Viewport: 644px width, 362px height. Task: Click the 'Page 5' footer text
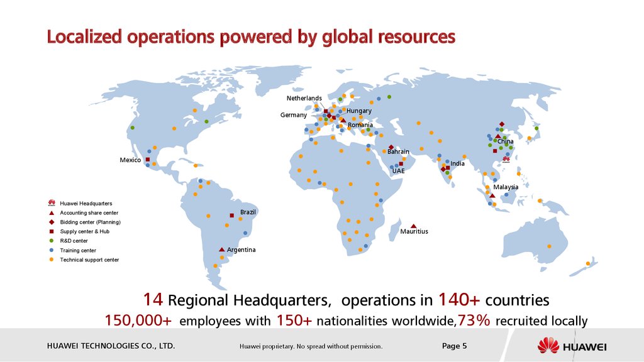(x=454, y=346)
